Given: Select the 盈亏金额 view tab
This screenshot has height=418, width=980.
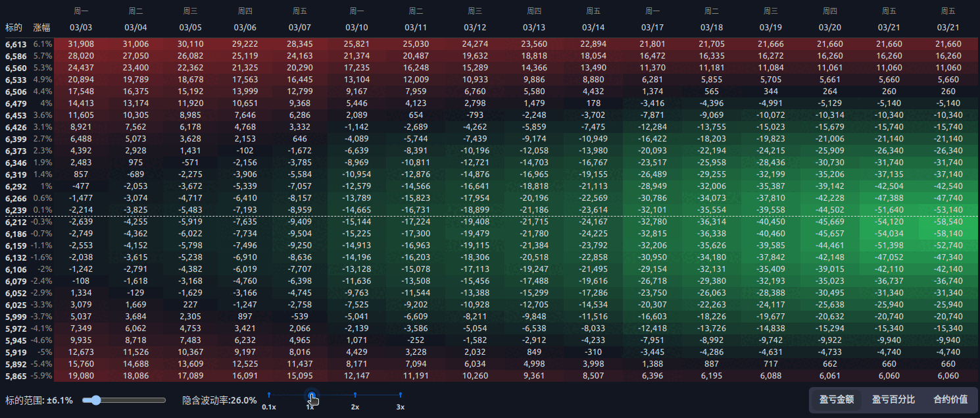Looking at the screenshot, I should click(x=836, y=400).
